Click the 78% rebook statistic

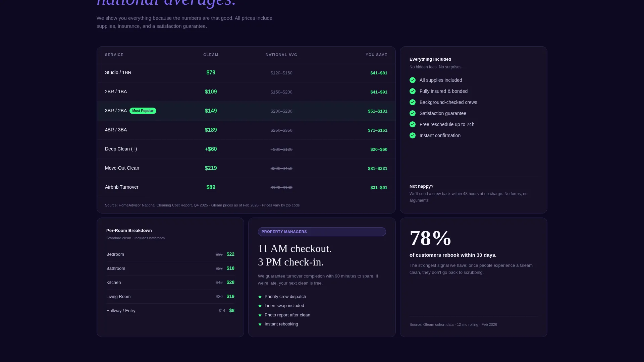point(430,238)
